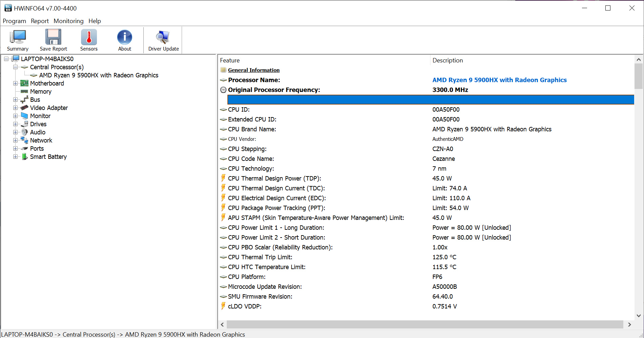Expand the Network tree node
The image size is (644, 338).
[x=15, y=140]
